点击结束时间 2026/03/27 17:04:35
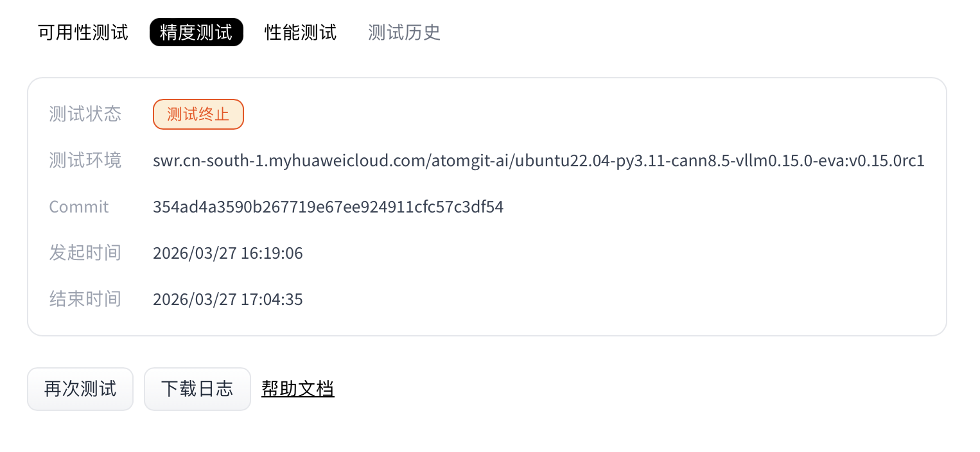Viewport: 980px width, 452px height. tap(227, 299)
